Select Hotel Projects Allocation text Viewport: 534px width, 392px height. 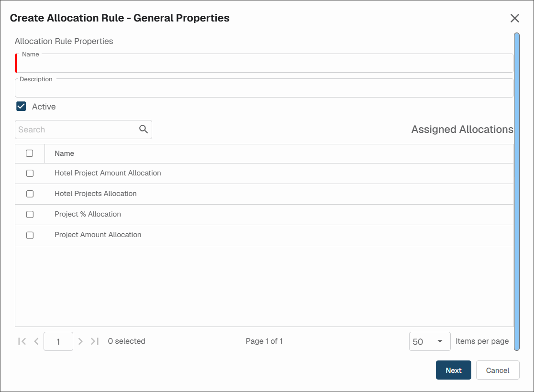coord(95,194)
